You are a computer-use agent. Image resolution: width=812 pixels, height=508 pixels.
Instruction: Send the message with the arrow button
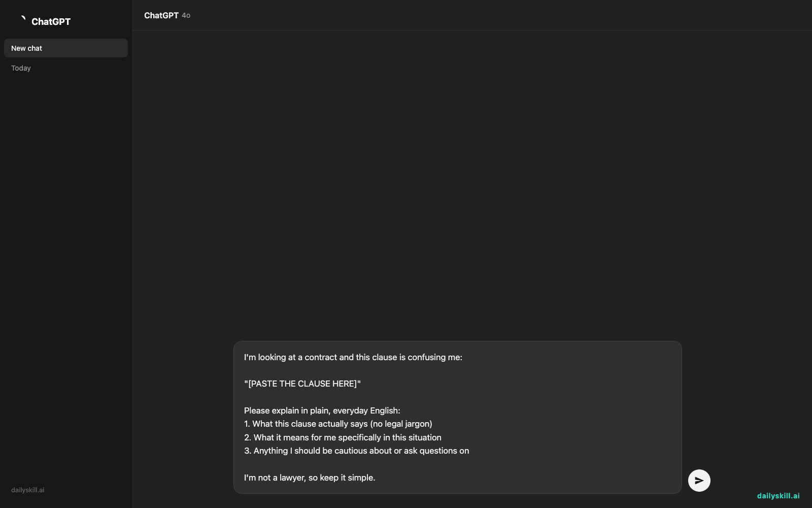699,481
